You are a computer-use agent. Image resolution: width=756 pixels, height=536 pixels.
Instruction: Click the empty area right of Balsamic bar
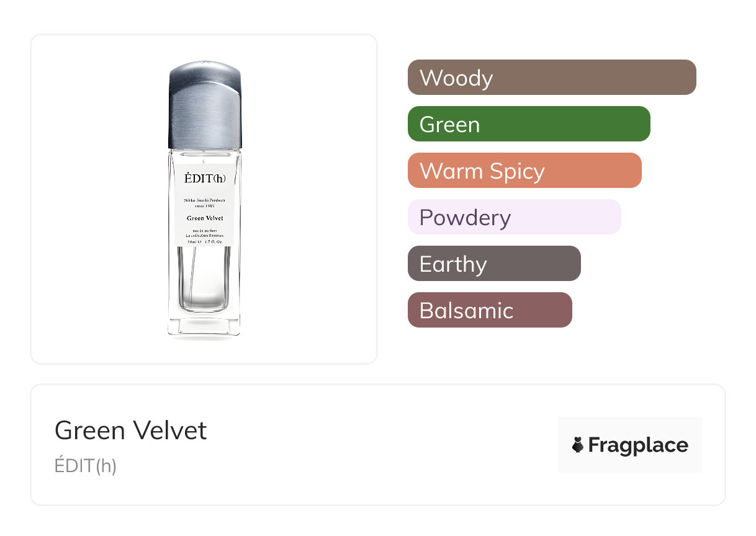[646, 310]
